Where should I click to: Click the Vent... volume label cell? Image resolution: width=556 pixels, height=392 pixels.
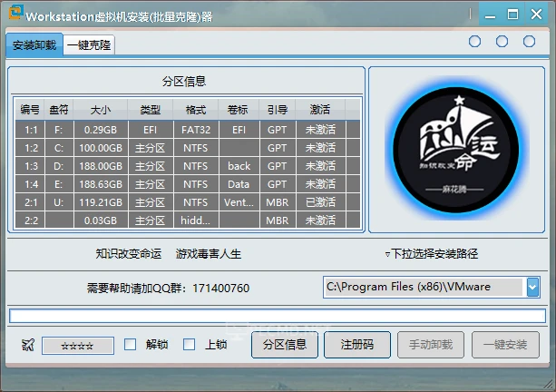(239, 202)
